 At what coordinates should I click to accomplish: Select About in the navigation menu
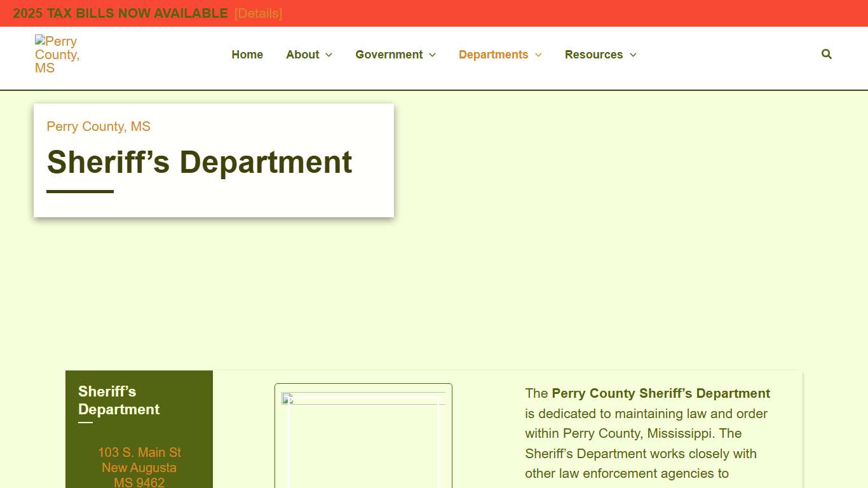click(302, 55)
